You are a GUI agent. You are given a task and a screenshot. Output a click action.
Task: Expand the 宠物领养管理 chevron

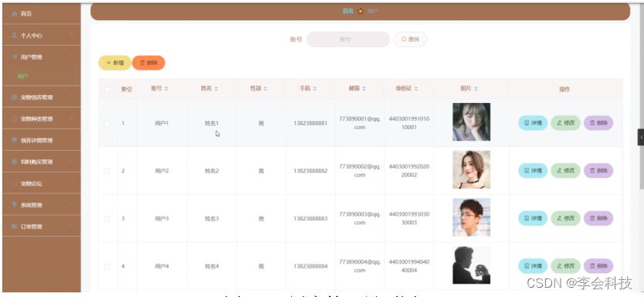pyautogui.click(x=71, y=96)
